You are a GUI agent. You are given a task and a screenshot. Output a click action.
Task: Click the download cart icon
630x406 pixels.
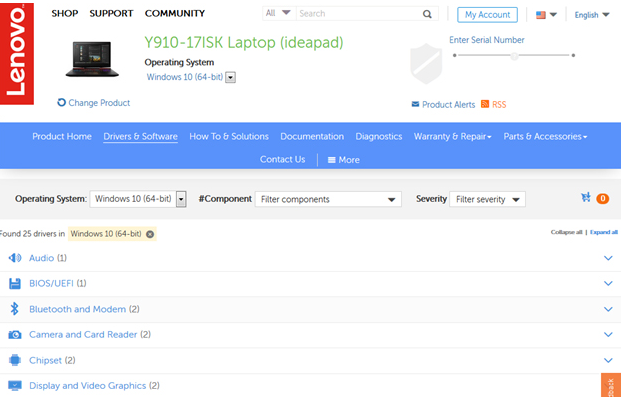tap(586, 197)
